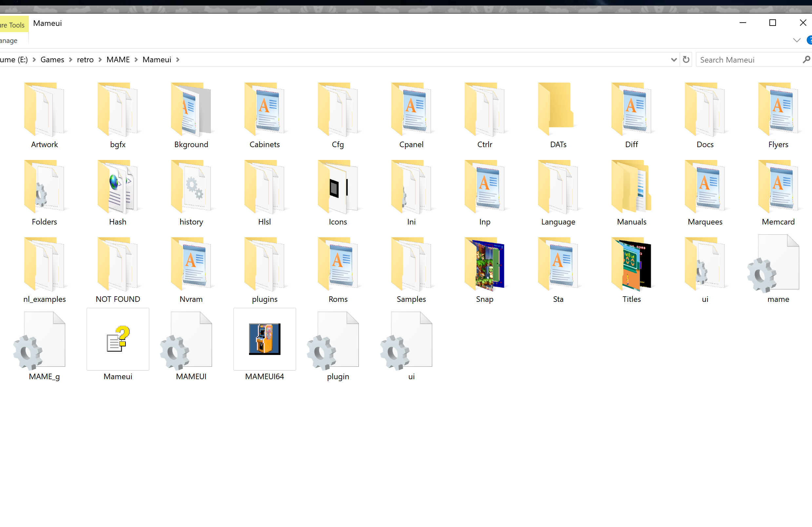812x527 pixels.
Task: Open the Memcard folder
Action: tap(778, 193)
